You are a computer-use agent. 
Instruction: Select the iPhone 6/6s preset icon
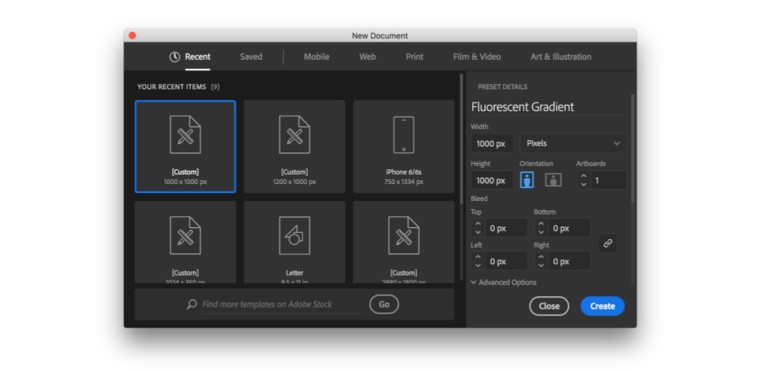(404, 135)
